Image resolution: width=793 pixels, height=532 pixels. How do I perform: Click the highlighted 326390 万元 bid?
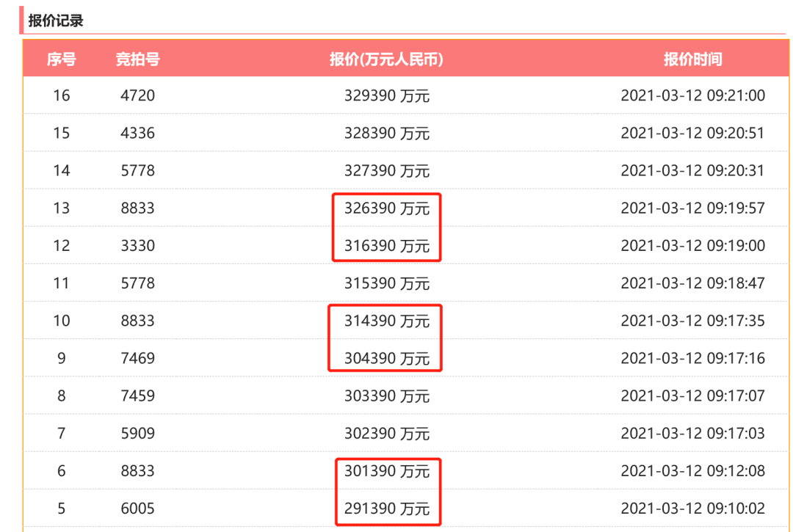pyautogui.click(x=386, y=208)
